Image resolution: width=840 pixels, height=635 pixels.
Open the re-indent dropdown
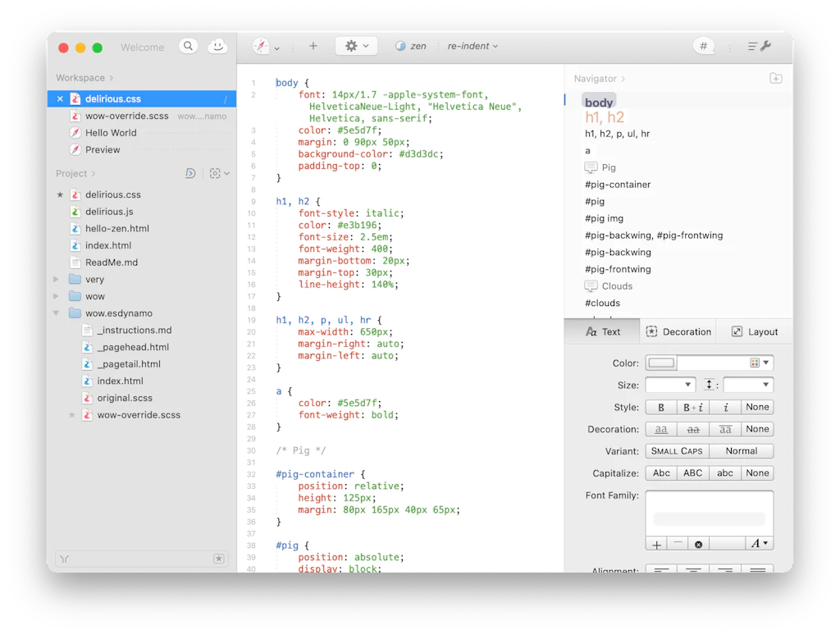pos(472,46)
